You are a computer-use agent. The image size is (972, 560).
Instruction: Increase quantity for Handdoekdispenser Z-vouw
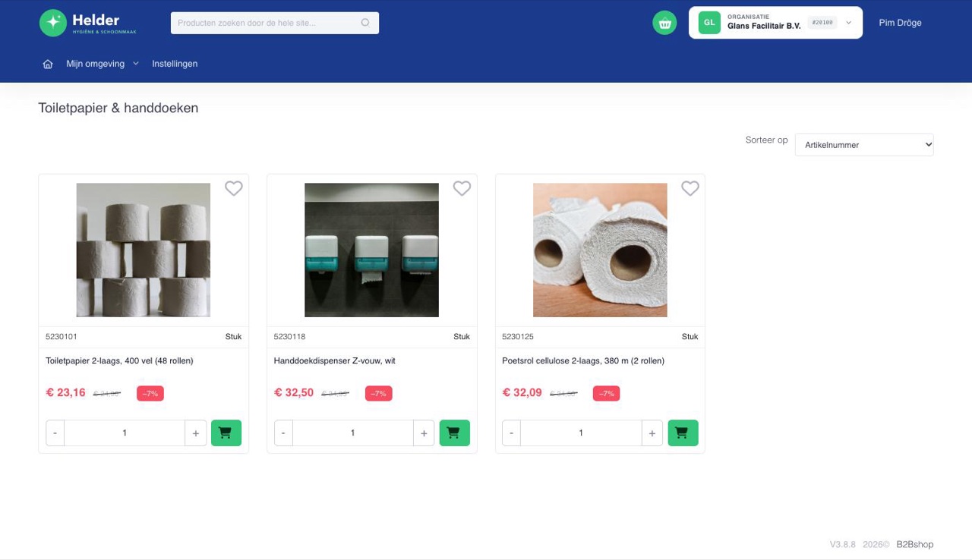coord(424,433)
